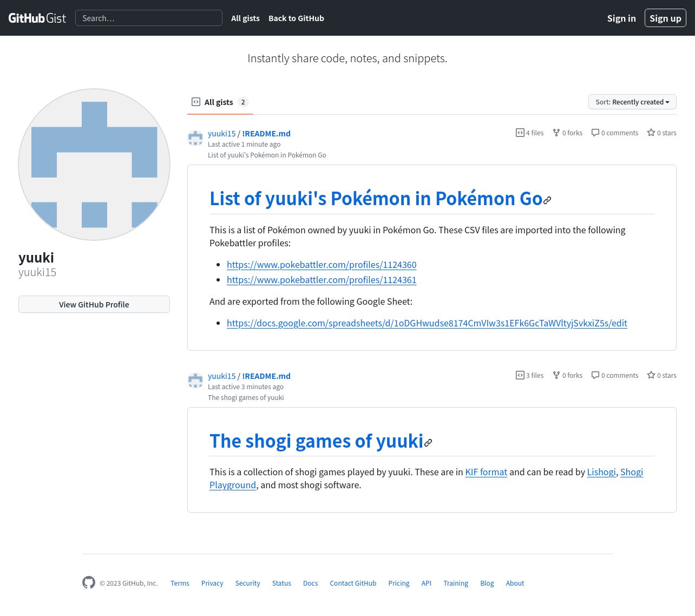This screenshot has height=616, width=695.
Task: Open Pricing in the footer
Action: [399, 583]
